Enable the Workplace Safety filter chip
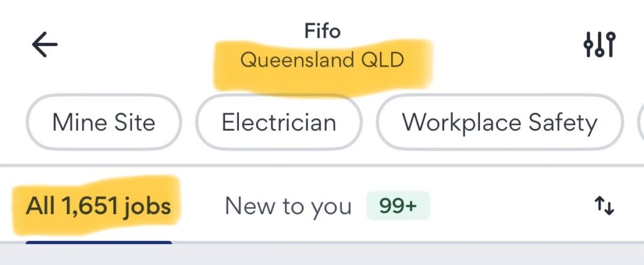The height and width of the screenshot is (265, 644). tap(499, 122)
